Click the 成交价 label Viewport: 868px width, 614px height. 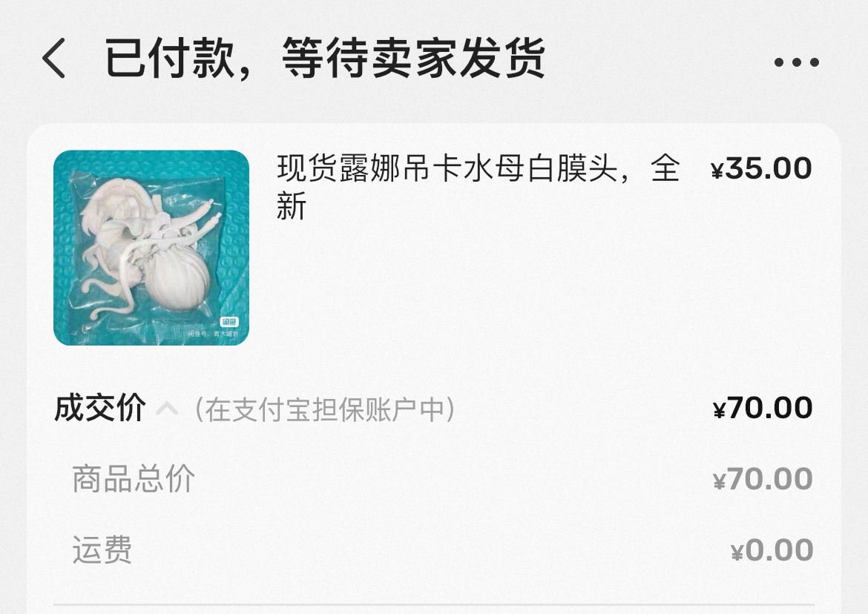100,409
